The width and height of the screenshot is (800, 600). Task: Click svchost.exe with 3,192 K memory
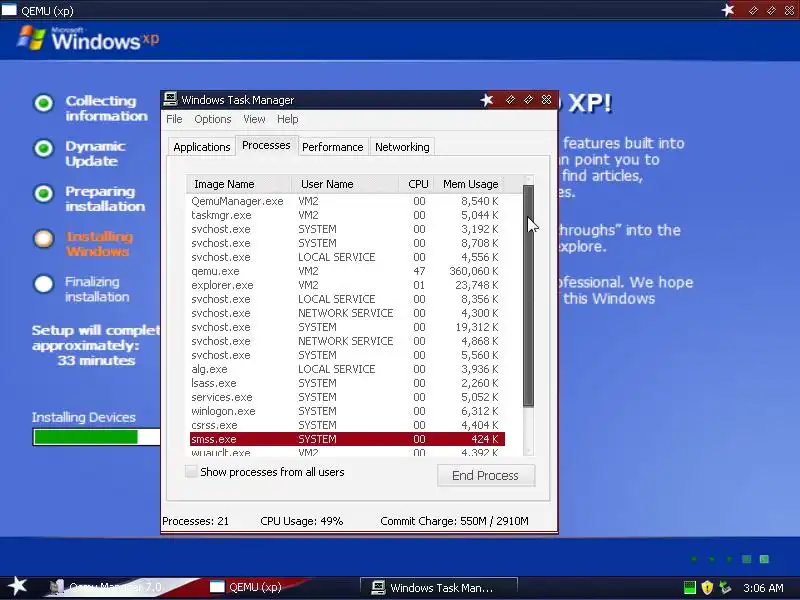pyautogui.click(x=347, y=229)
